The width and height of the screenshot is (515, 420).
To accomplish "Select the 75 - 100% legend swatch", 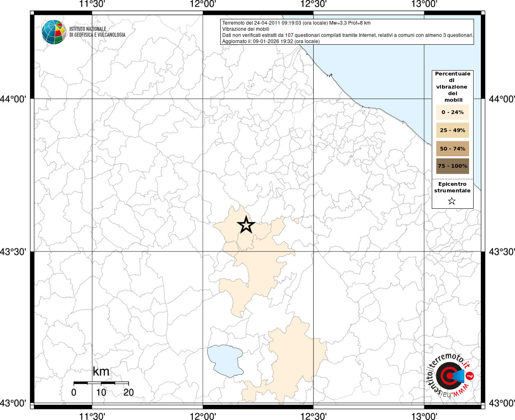I will coord(453,166).
